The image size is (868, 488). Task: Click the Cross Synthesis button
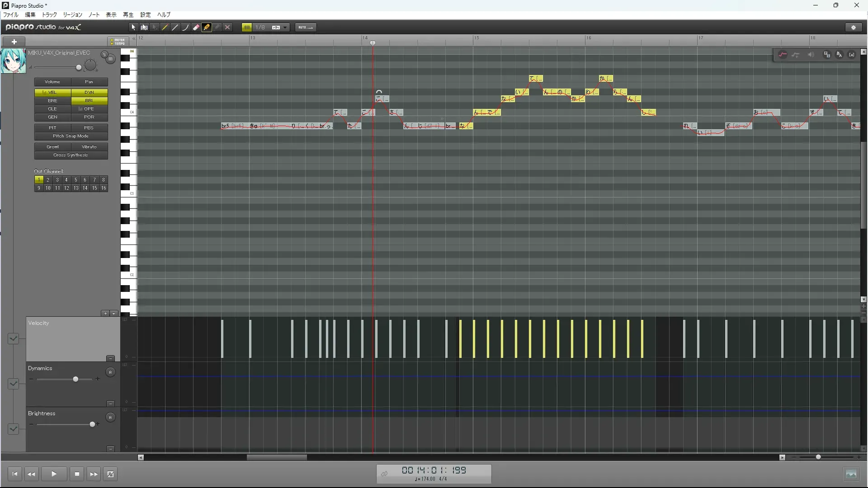pyautogui.click(x=71, y=155)
